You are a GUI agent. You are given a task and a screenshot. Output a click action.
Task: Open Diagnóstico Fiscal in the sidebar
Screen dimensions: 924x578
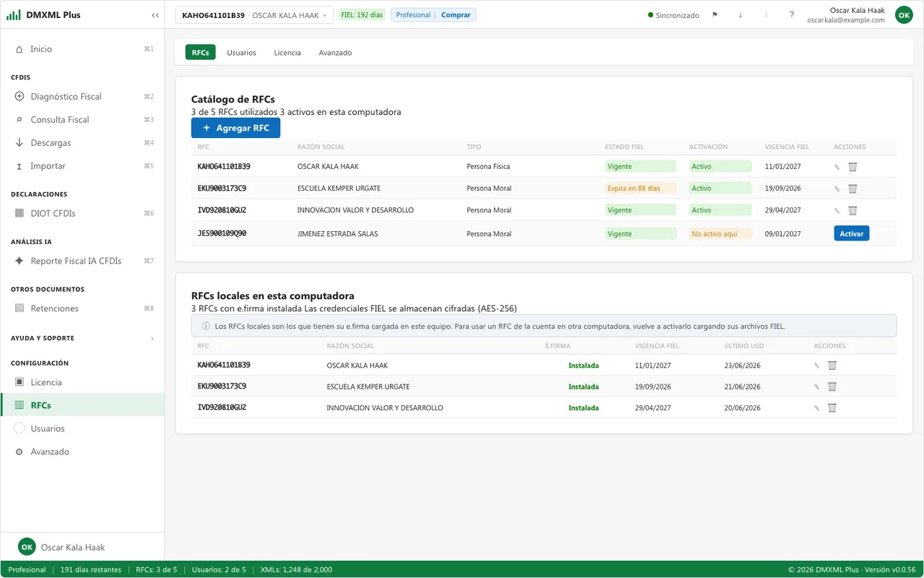pos(82,96)
